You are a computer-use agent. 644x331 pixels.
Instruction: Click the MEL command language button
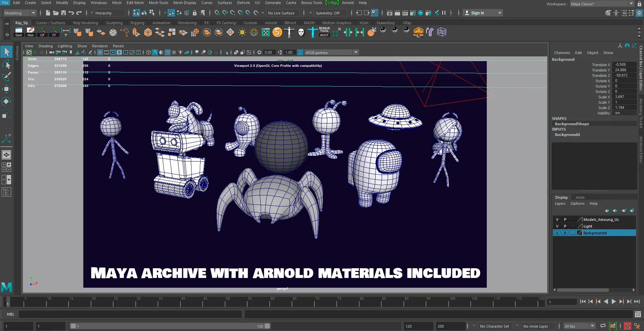coord(11,314)
